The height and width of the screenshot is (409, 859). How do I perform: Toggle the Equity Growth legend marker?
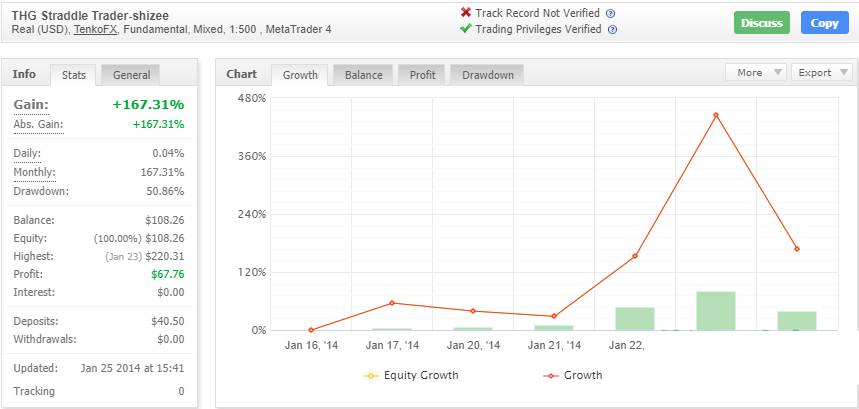point(371,376)
